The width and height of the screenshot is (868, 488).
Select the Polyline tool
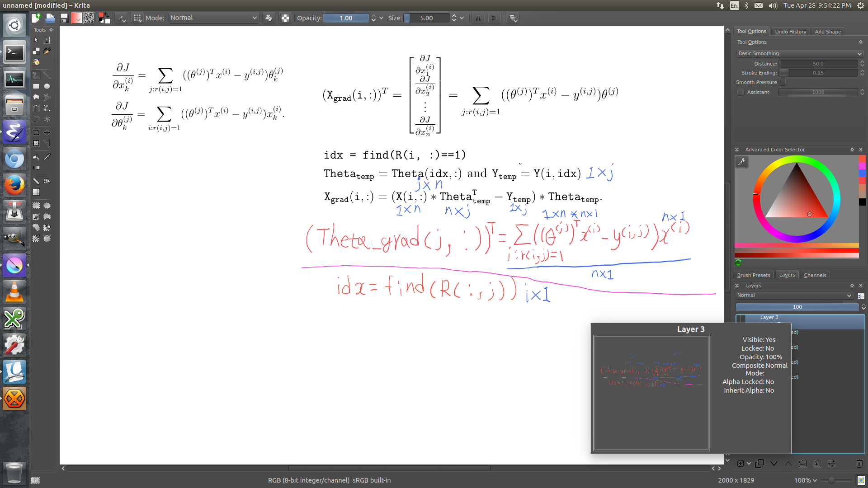point(47,97)
